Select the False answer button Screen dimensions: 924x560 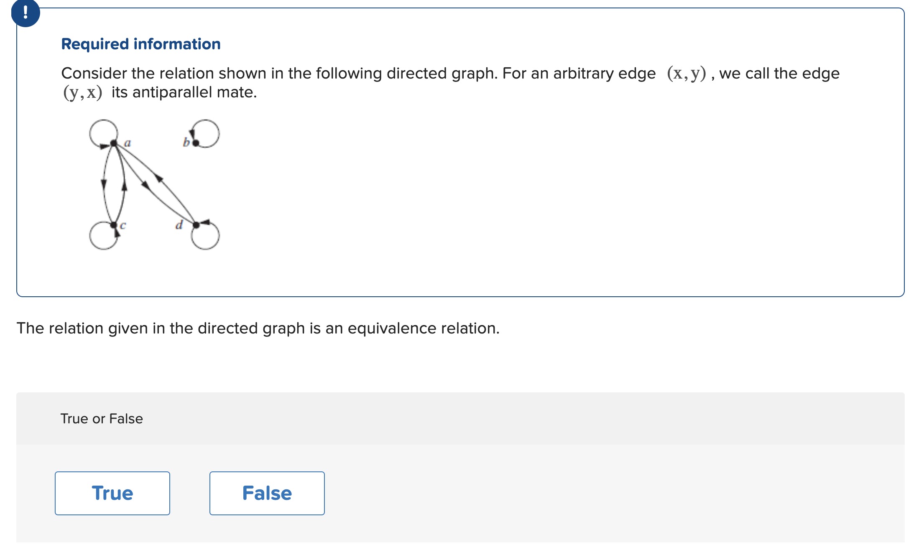click(x=267, y=493)
